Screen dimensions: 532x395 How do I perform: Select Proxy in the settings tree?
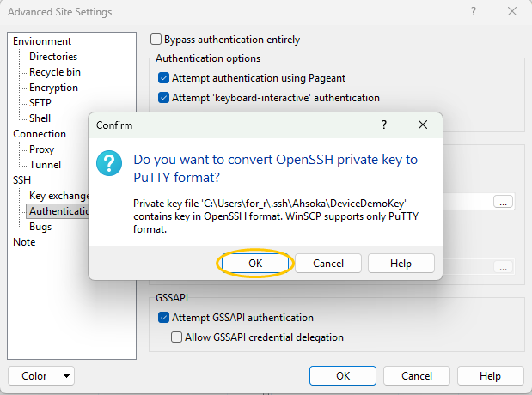(42, 149)
